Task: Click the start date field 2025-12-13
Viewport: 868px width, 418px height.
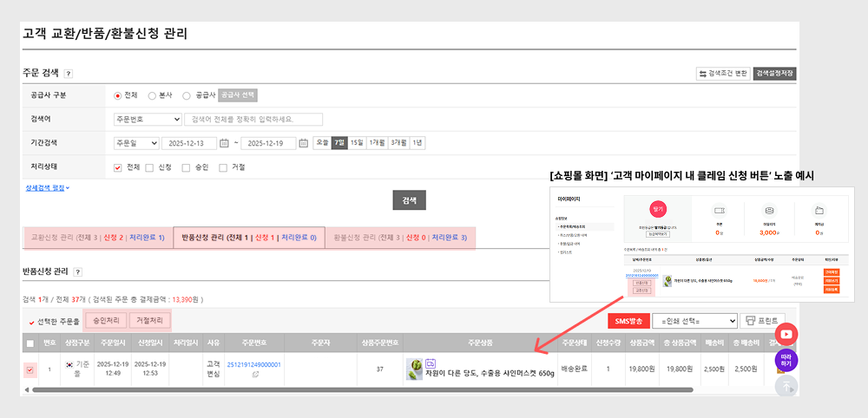Action: [x=189, y=143]
